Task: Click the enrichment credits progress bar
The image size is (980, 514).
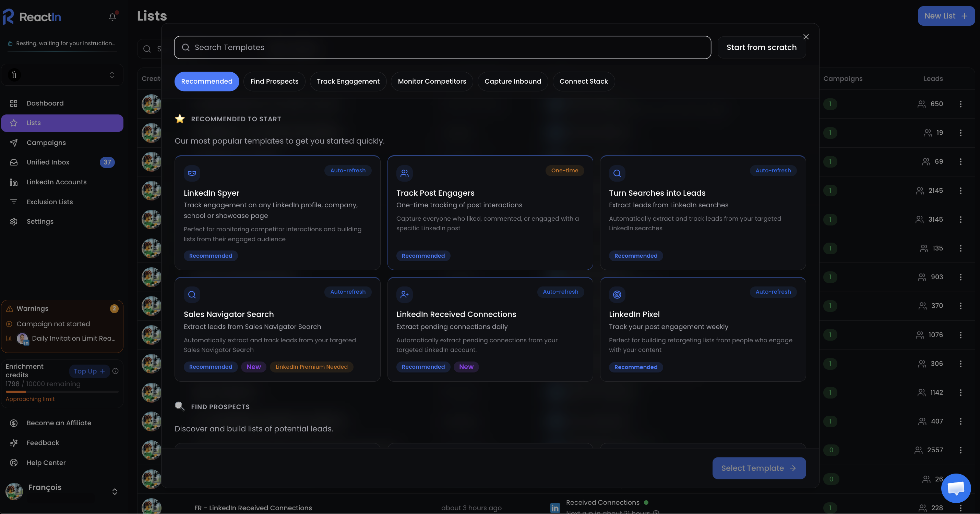Action: [62, 391]
